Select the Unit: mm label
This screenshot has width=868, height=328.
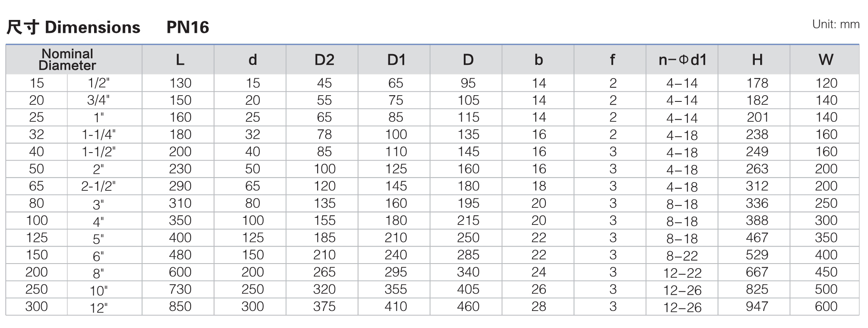tap(836, 24)
